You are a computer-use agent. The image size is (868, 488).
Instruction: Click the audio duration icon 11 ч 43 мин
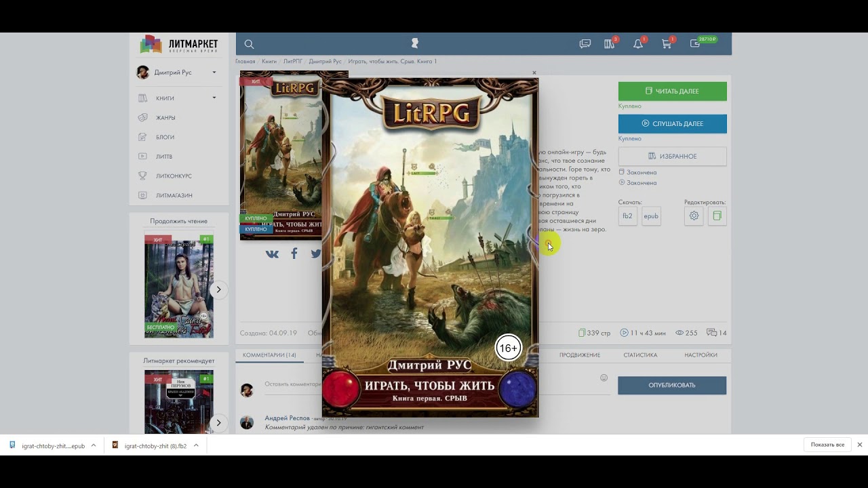[x=624, y=333]
